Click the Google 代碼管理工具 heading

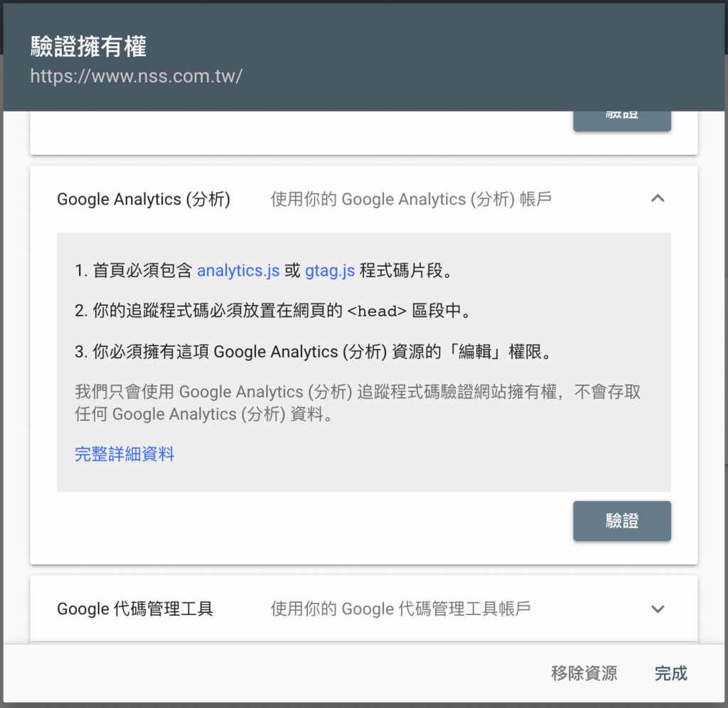click(x=134, y=608)
